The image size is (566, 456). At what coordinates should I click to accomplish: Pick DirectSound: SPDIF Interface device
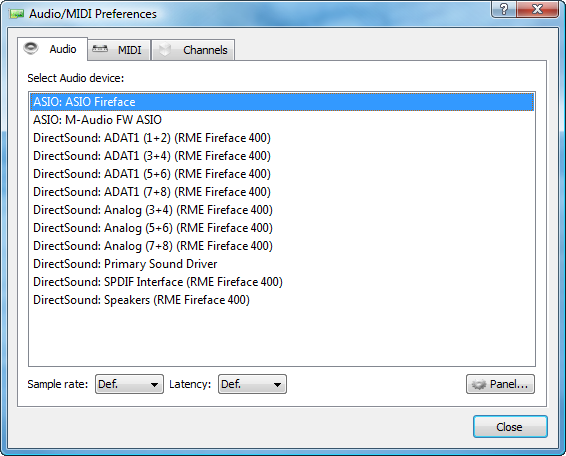[282, 282]
